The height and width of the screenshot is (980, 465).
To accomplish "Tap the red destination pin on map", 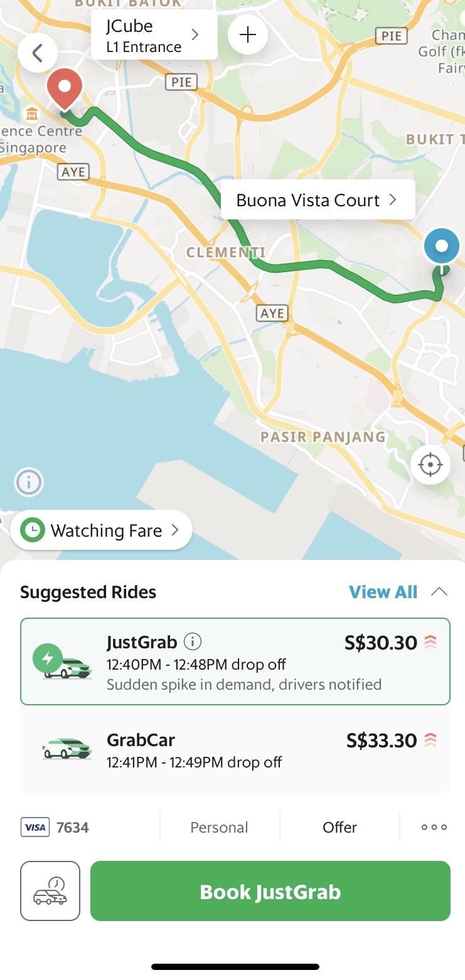I will click(65, 89).
